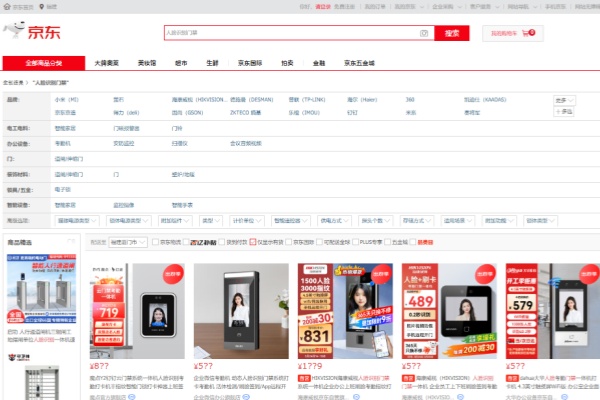The image size is (600, 400).
Task: Open the 489 Hikvision face+card product image
Action: tap(449, 311)
